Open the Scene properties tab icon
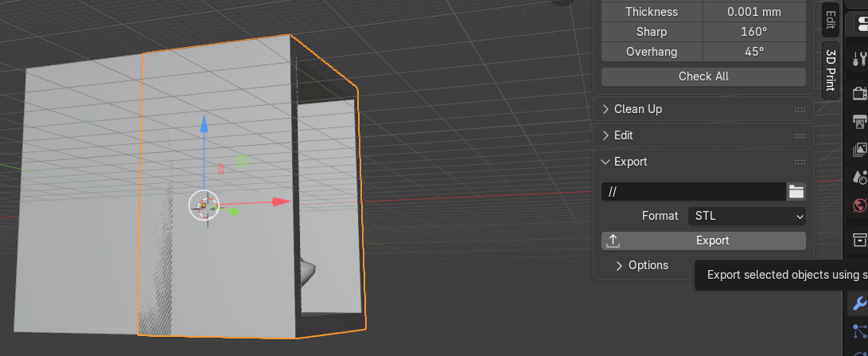Screen dimensions: 868x356 [x=859, y=178]
